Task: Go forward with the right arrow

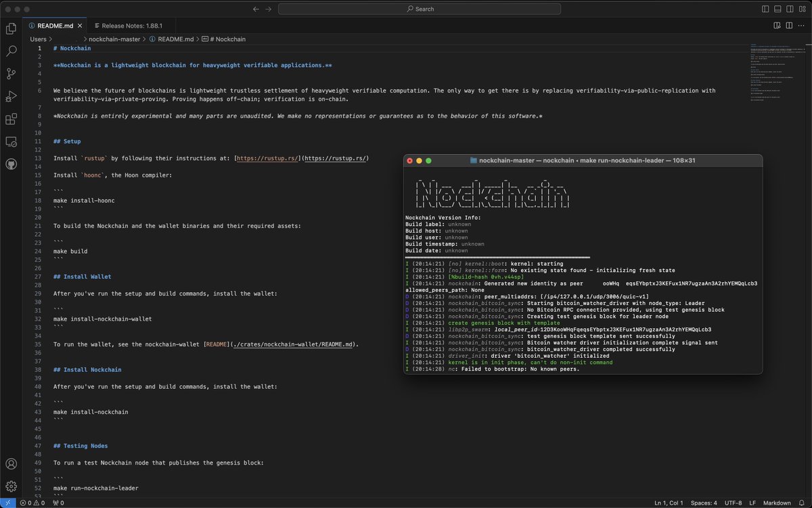Action: tap(269, 9)
